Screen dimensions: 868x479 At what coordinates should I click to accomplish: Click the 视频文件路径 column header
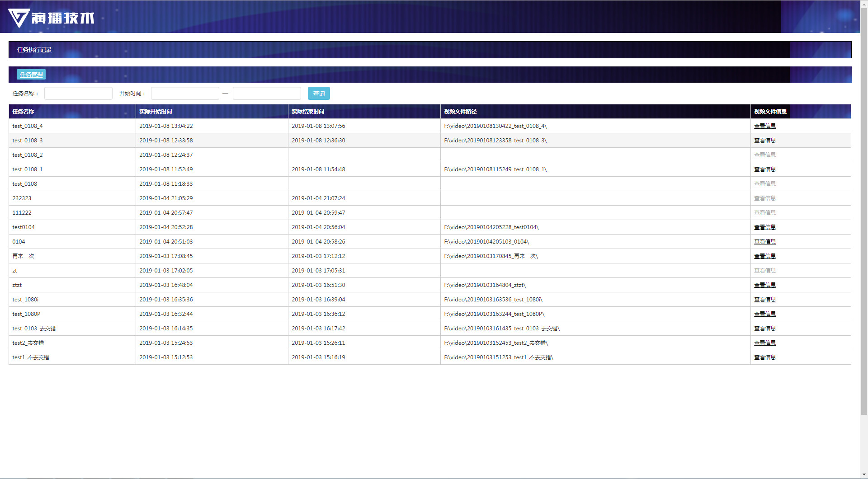point(460,112)
